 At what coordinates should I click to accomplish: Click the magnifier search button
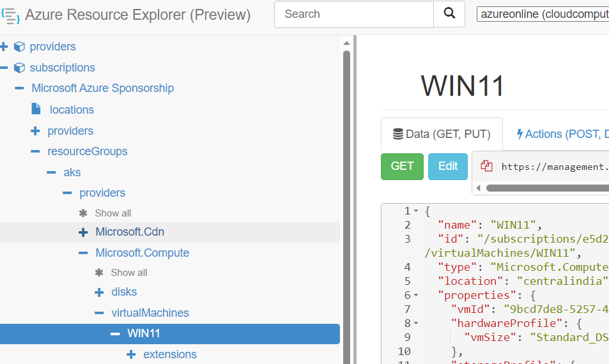coord(449,14)
